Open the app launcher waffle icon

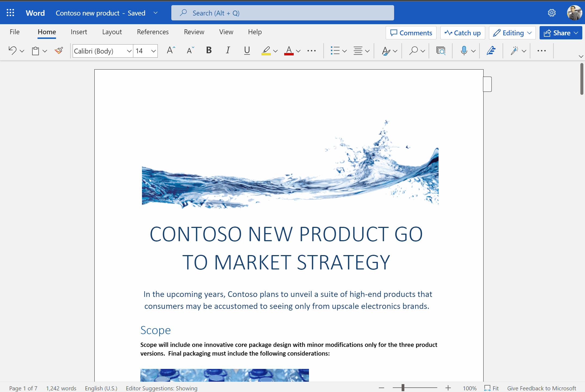[10, 13]
